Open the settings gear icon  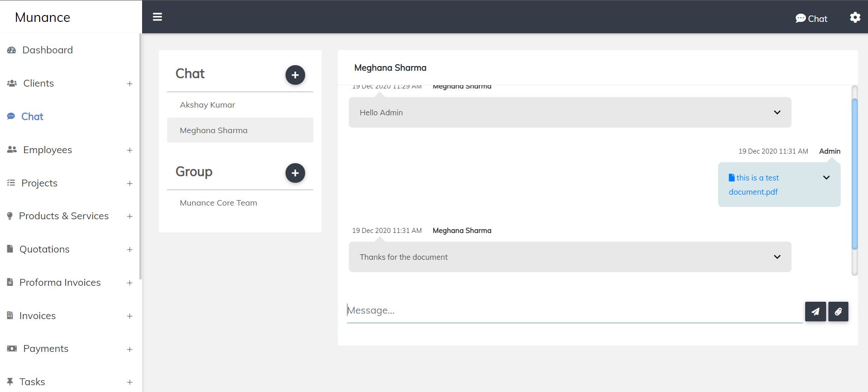tap(855, 17)
